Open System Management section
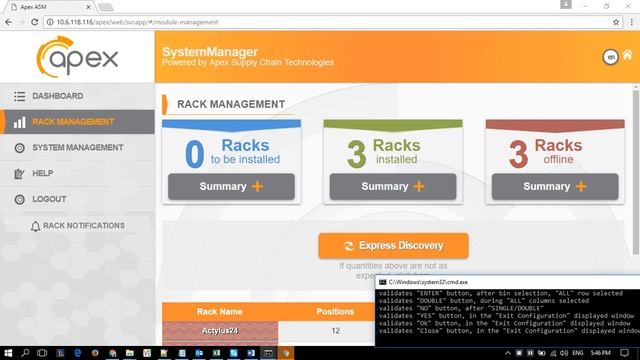640x360 pixels. point(78,148)
